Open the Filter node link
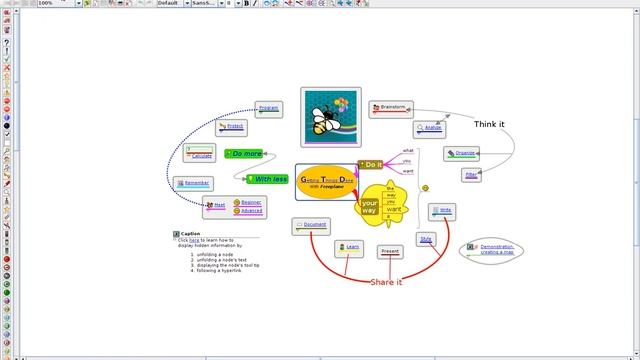The image size is (640, 360). point(471,175)
